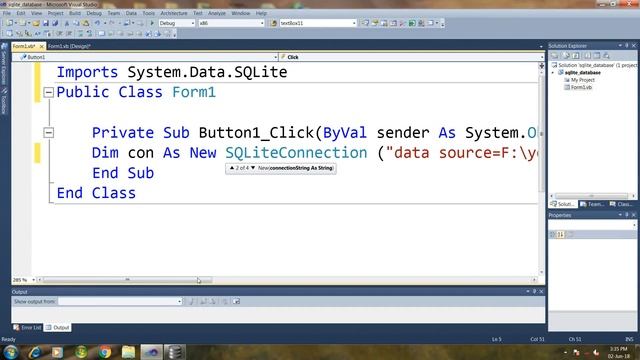
Task: Click the Solution Explorer window icon in toolbar
Action: click(365, 23)
